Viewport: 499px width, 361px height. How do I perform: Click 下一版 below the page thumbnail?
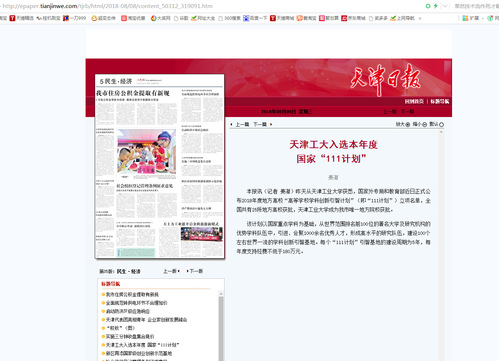[x=195, y=271]
